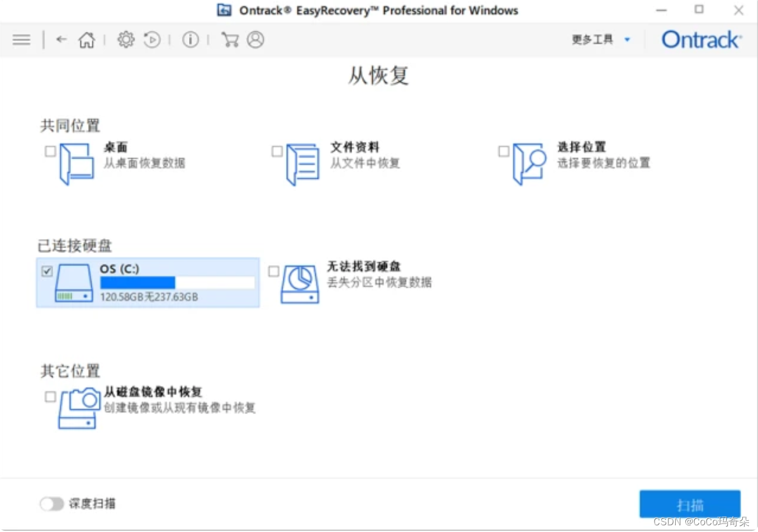The image size is (758, 532).
Task: Open the shopping cart icon
Action: 230,40
